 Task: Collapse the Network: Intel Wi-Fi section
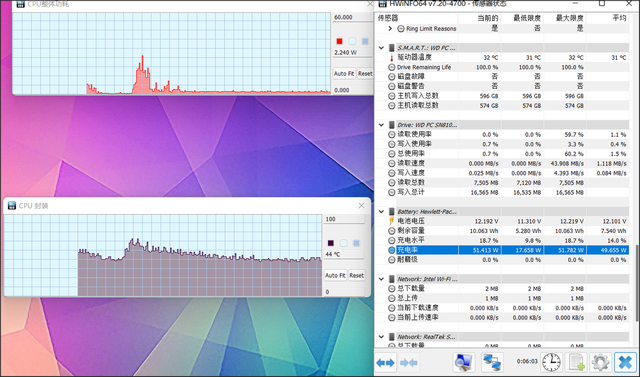pyautogui.click(x=381, y=279)
